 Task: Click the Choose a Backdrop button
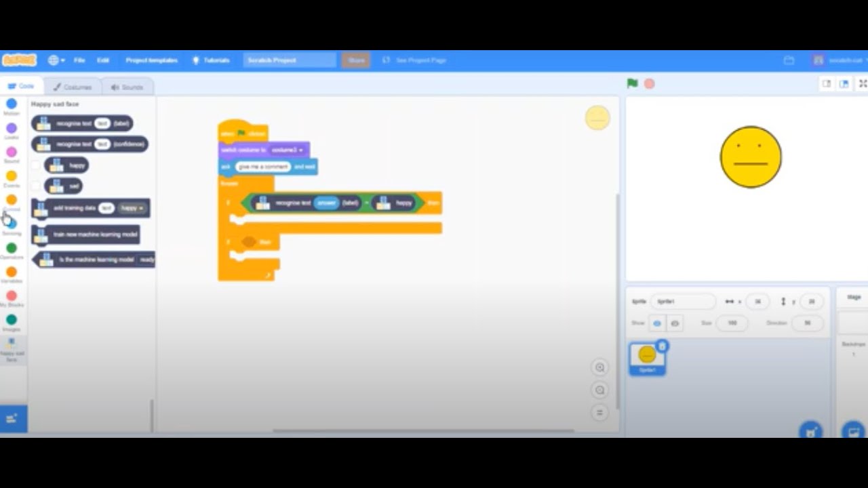pos(852,430)
